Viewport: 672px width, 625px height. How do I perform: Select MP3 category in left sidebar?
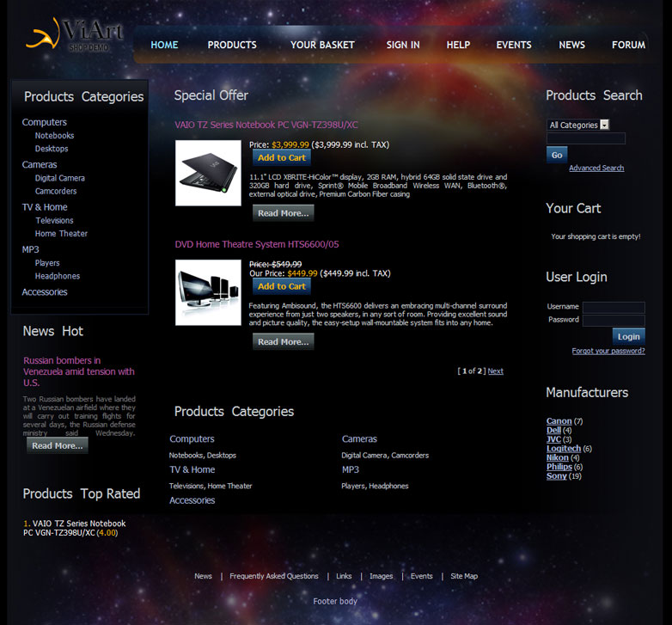coord(30,249)
